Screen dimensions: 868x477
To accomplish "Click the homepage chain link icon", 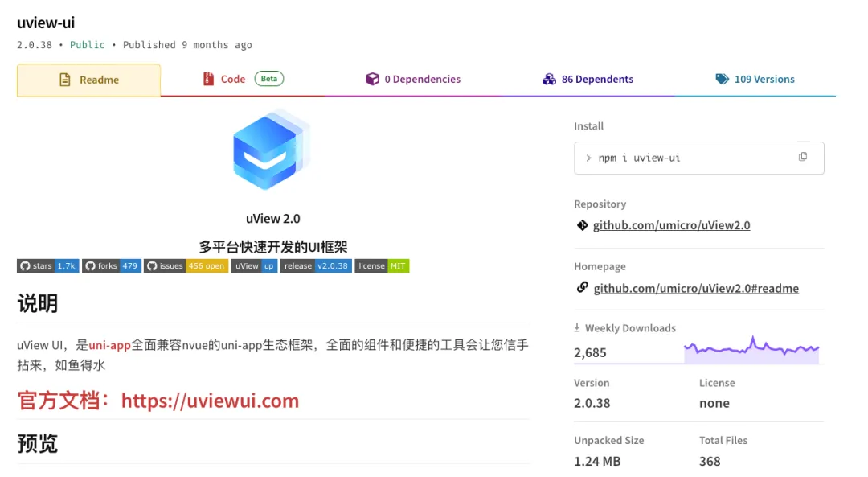I will pyautogui.click(x=582, y=287).
